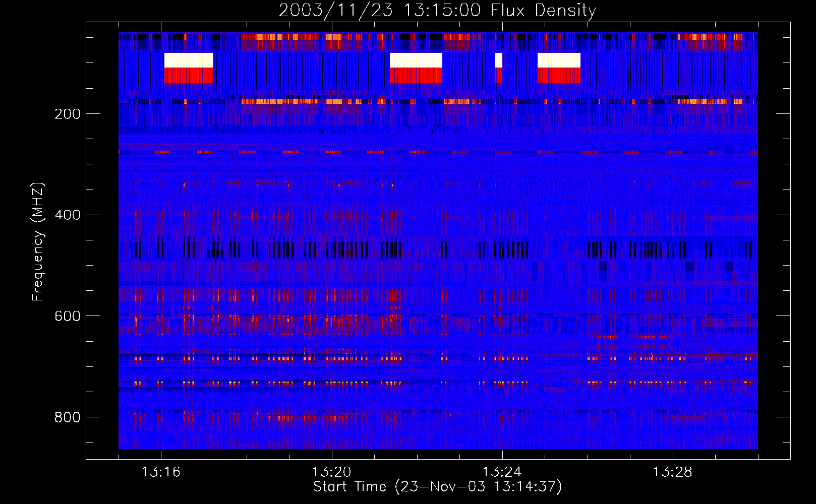Click the 13:28 time tick label
The width and height of the screenshot is (816, 504).
tap(672, 472)
